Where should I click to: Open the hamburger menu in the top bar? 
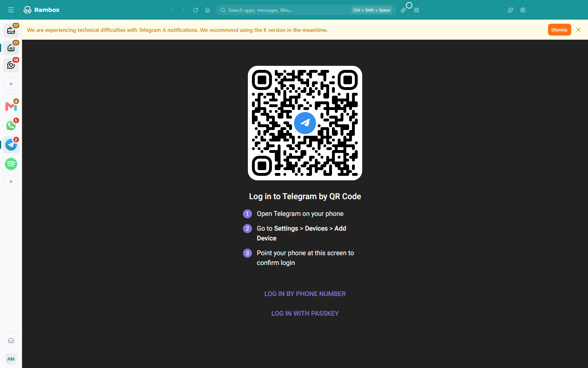(x=11, y=10)
